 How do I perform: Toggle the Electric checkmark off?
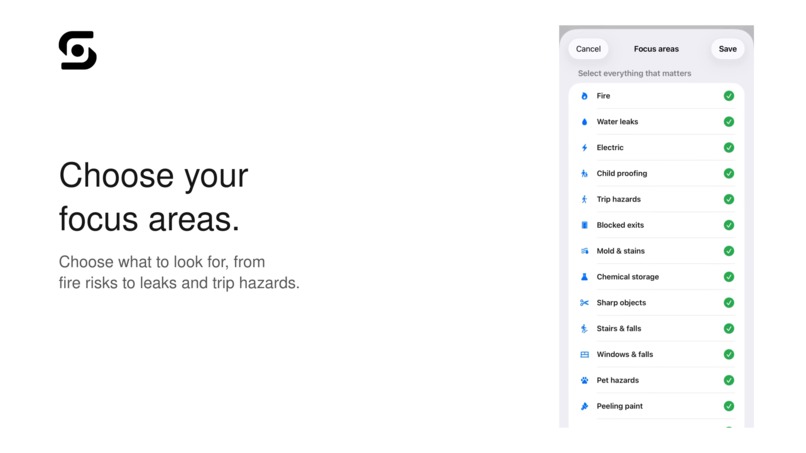click(x=728, y=148)
